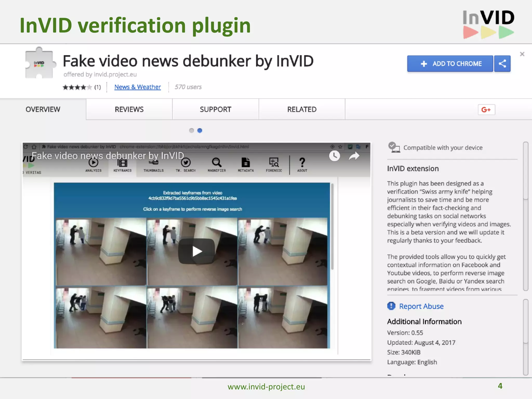Close the extension overlay with X
This screenshot has width=532, height=399.
522,54
